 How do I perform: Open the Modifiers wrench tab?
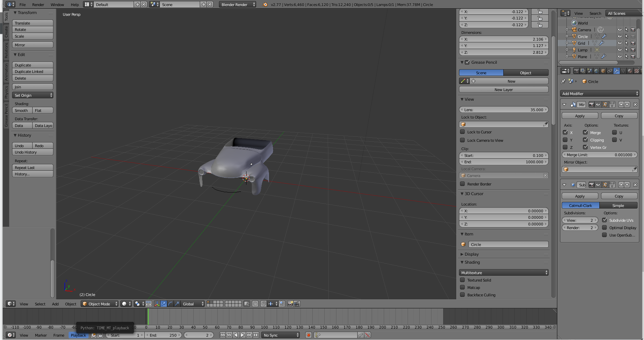pos(616,71)
